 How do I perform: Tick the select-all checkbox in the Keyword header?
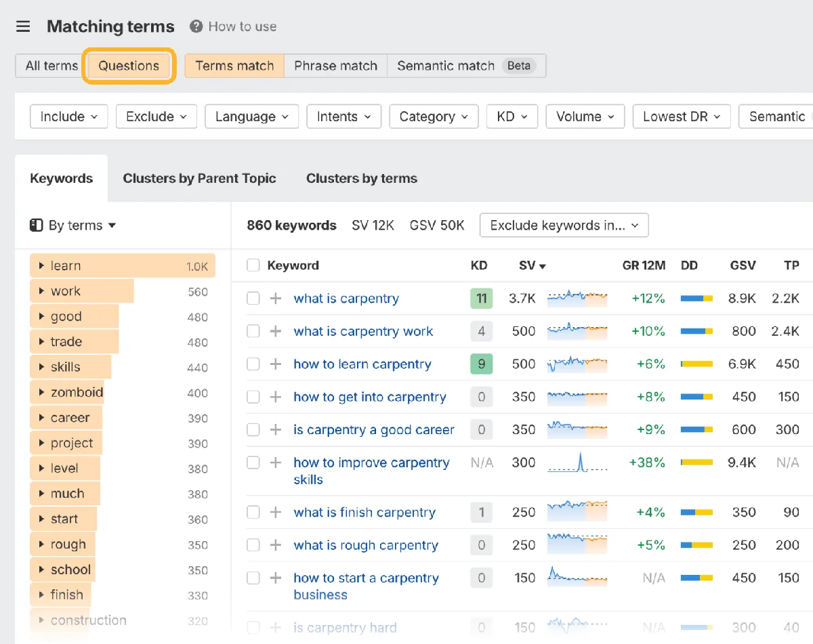pos(253,265)
